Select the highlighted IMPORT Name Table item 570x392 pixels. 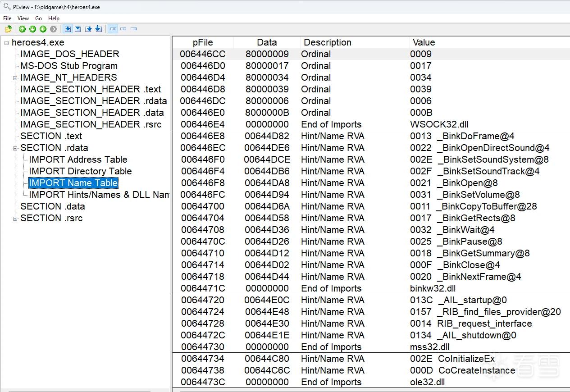[x=73, y=183]
